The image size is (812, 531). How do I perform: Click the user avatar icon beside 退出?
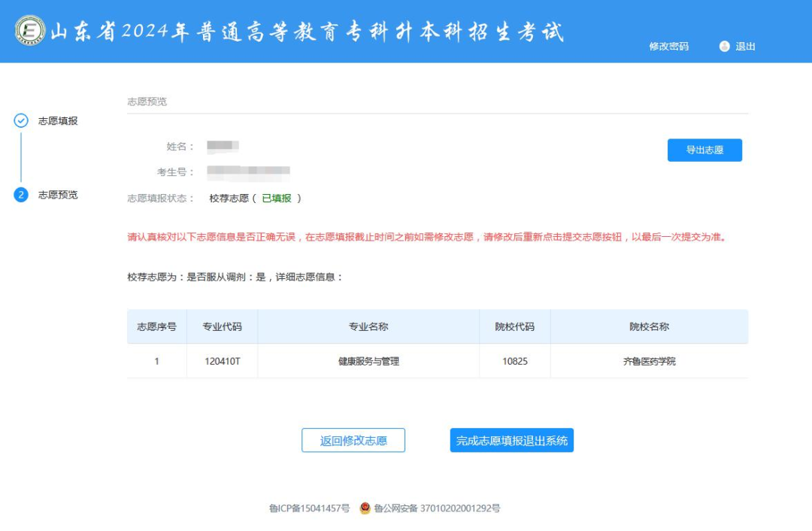pyautogui.click(x=725, y=47)
